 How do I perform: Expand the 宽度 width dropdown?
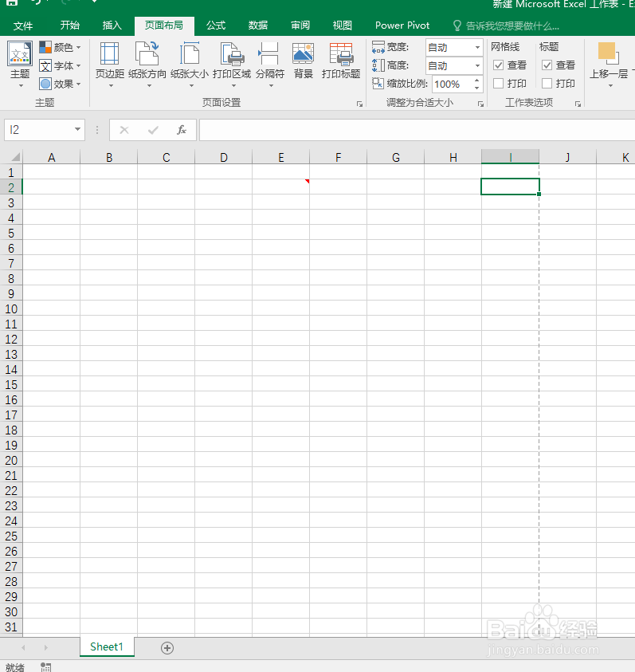click(477, 47)
